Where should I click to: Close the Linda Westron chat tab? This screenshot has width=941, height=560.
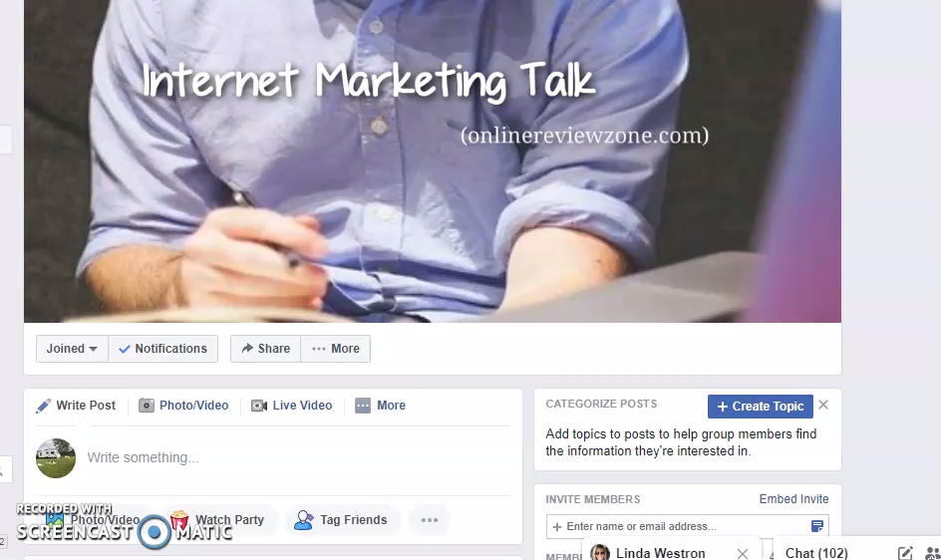(x=743, y=553)
